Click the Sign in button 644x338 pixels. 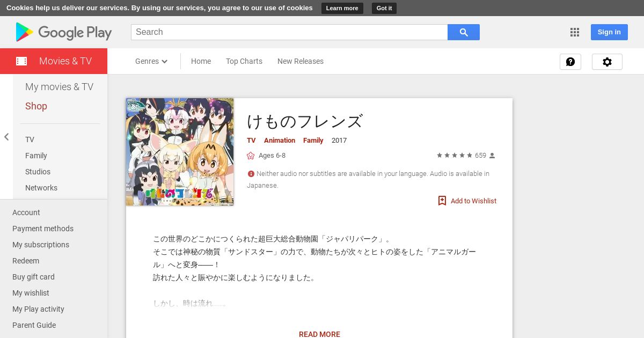(x=609, y=32)
